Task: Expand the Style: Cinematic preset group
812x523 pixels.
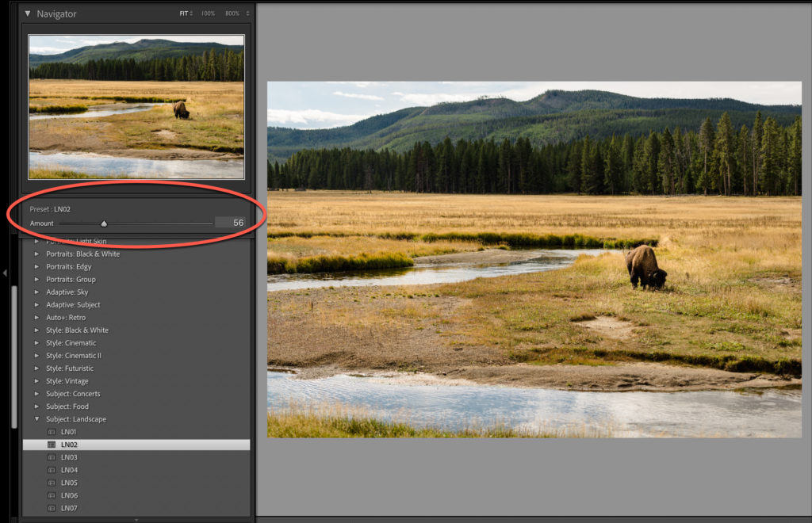Action: pos(36,343)
